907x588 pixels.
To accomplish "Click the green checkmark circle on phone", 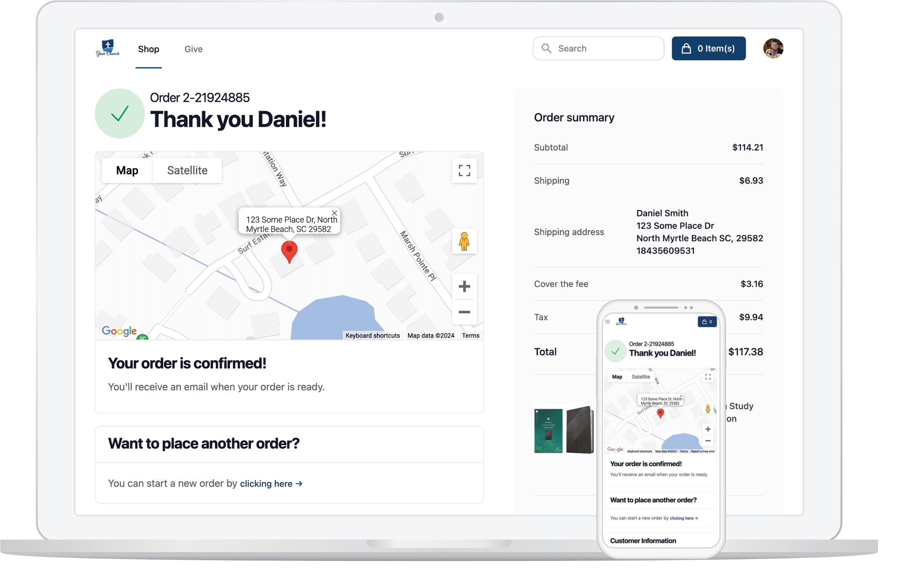I will point(615,351).
